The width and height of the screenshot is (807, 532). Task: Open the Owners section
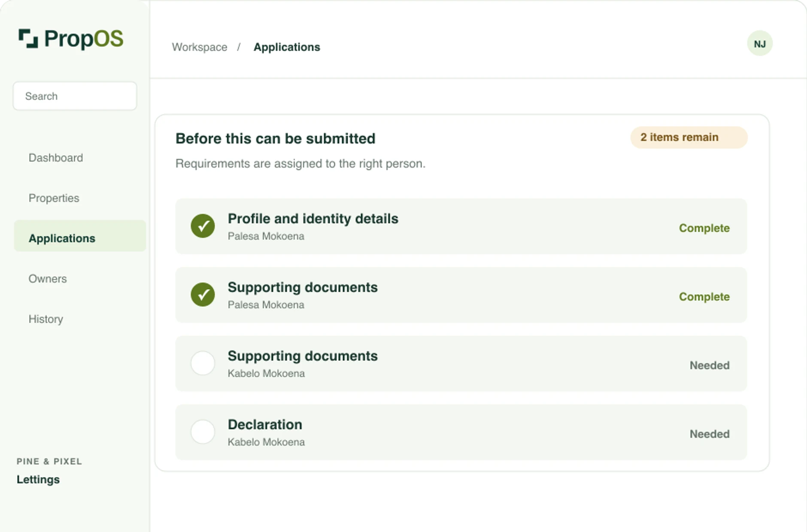[48, 279]
